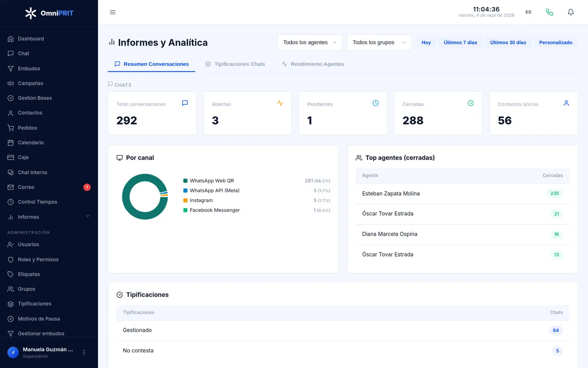Screen dimensions: 588x368
Task: Click the Diana Marcela Ospina row
Action: [462, 234]
